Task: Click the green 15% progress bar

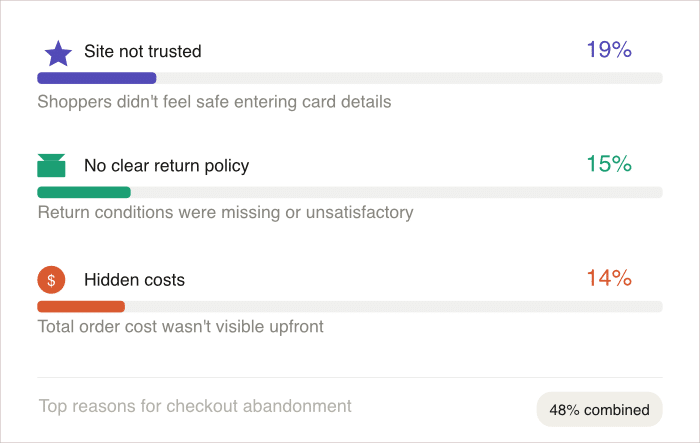Action: [x=84, y=192]
